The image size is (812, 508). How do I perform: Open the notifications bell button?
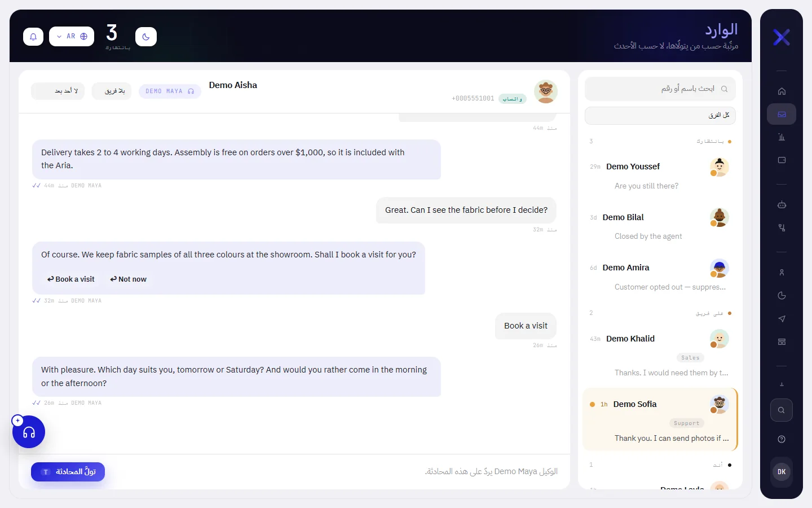(x=33, y=37)
